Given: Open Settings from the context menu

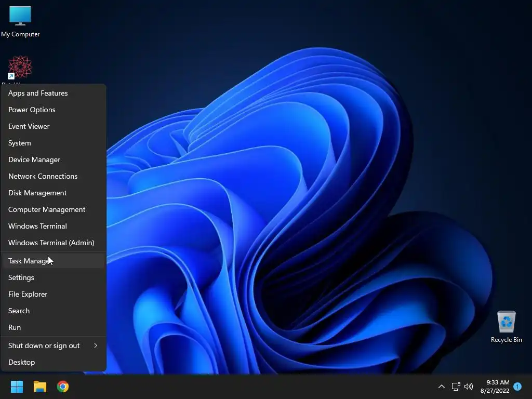Looking at the screenshot, I should (x=54, y=277).
